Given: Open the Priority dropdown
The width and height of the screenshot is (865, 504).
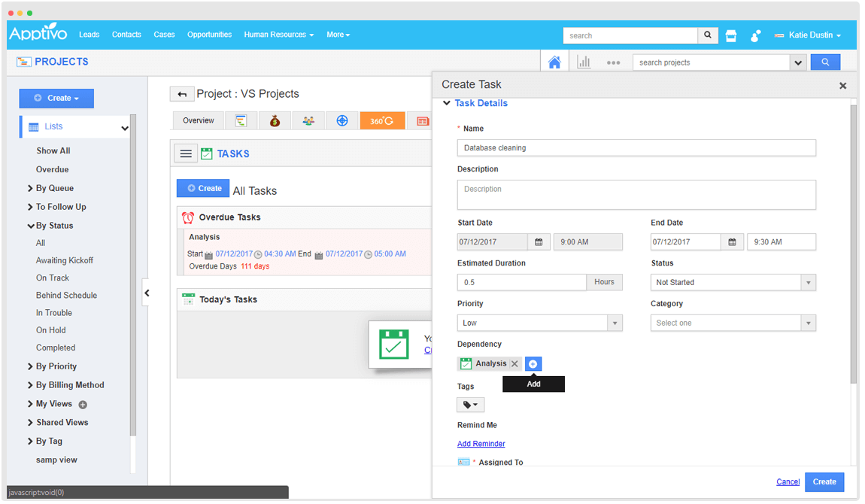Looking at the screenshot, I should 539,323.
